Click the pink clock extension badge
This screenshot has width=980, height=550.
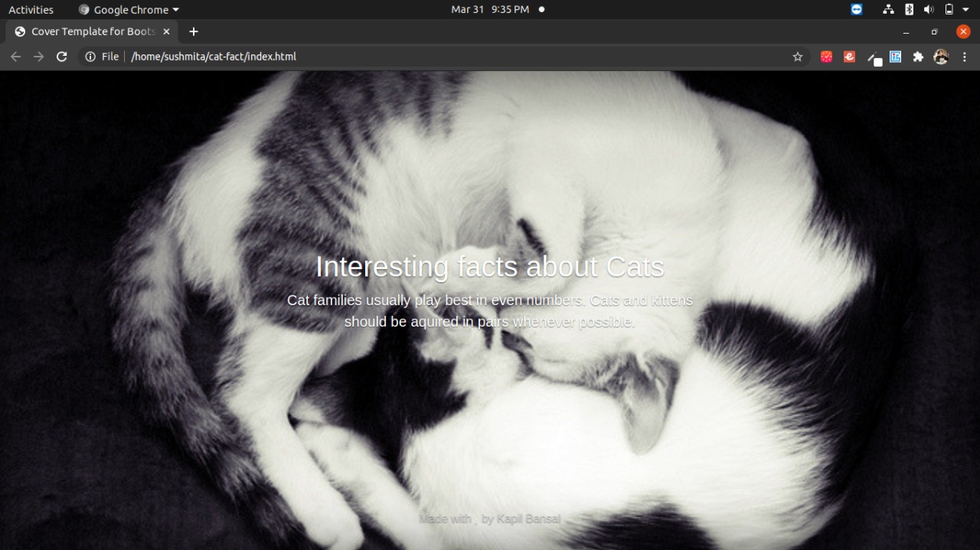click(x=826, y=56)
